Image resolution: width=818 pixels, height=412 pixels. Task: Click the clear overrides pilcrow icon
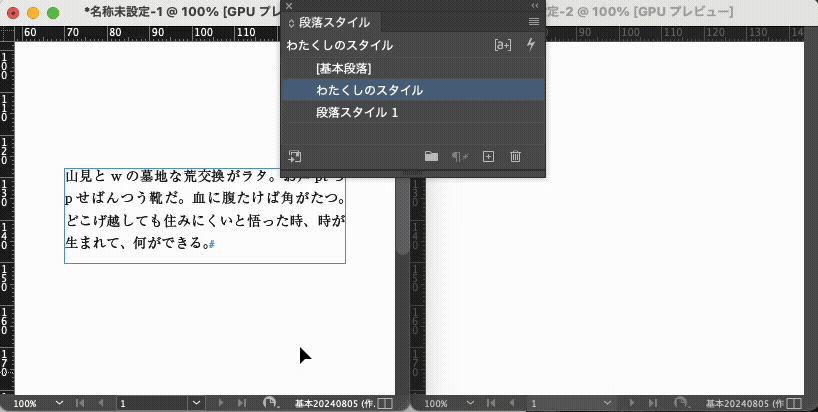(459, 156)
